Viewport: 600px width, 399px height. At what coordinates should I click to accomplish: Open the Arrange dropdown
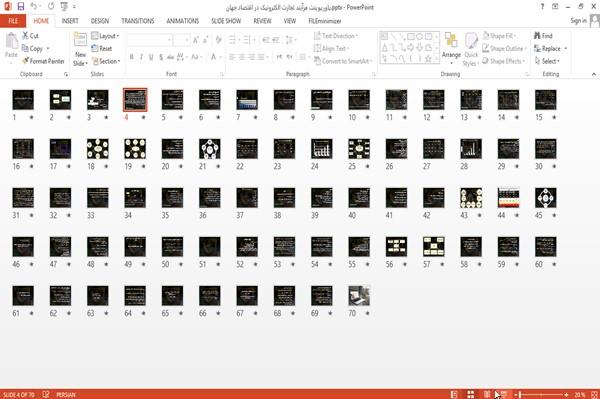452,47
